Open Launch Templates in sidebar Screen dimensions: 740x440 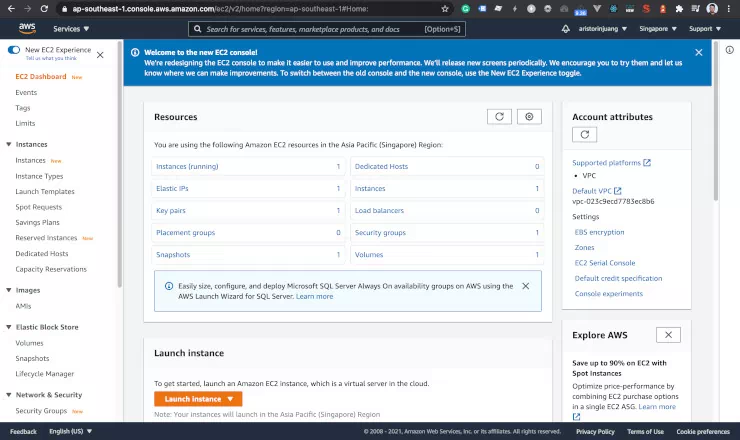coord(45,191)
